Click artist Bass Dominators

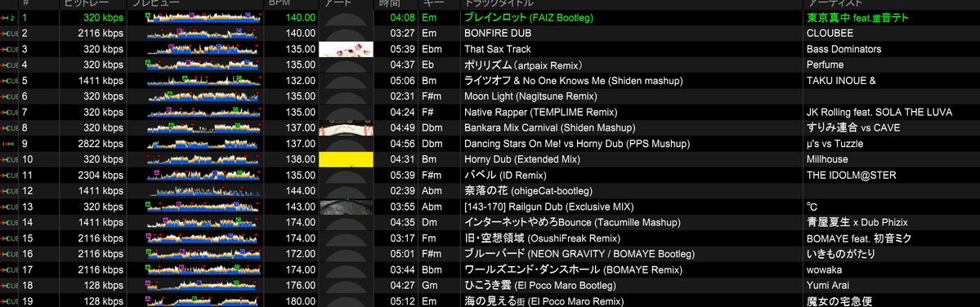coord(844,49)
